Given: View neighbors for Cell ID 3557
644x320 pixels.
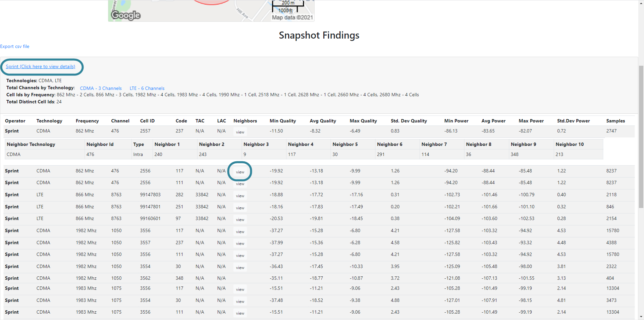Looking at the screenshot, I should pyautogui.click(x=240, y=244).
